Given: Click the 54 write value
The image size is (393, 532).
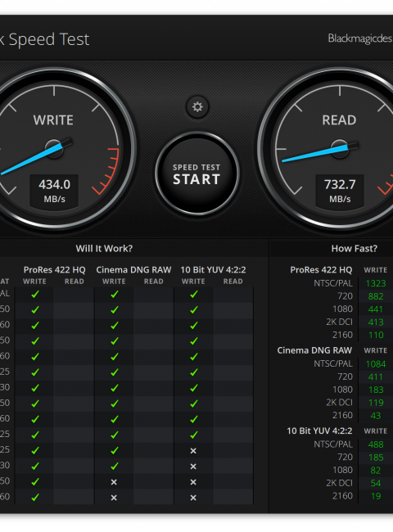Looking at the screenshot, I should [376, 483].
